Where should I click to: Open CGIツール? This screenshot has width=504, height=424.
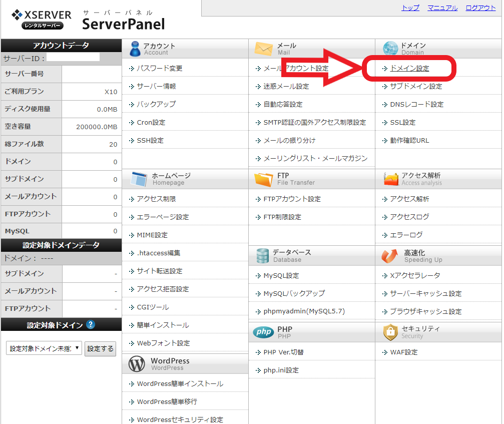pos(153,307)
